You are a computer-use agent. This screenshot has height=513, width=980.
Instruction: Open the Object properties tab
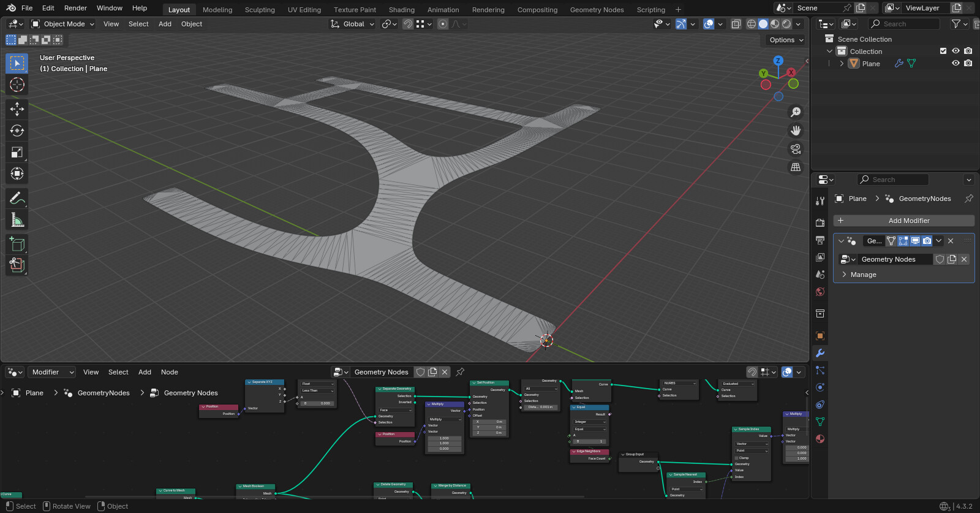[x=820, y=336]
